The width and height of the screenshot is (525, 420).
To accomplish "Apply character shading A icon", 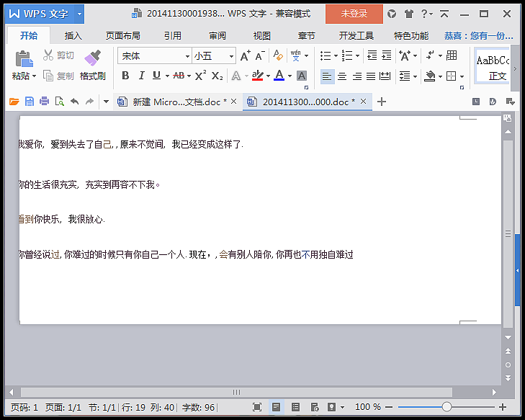I will point(302,76).
